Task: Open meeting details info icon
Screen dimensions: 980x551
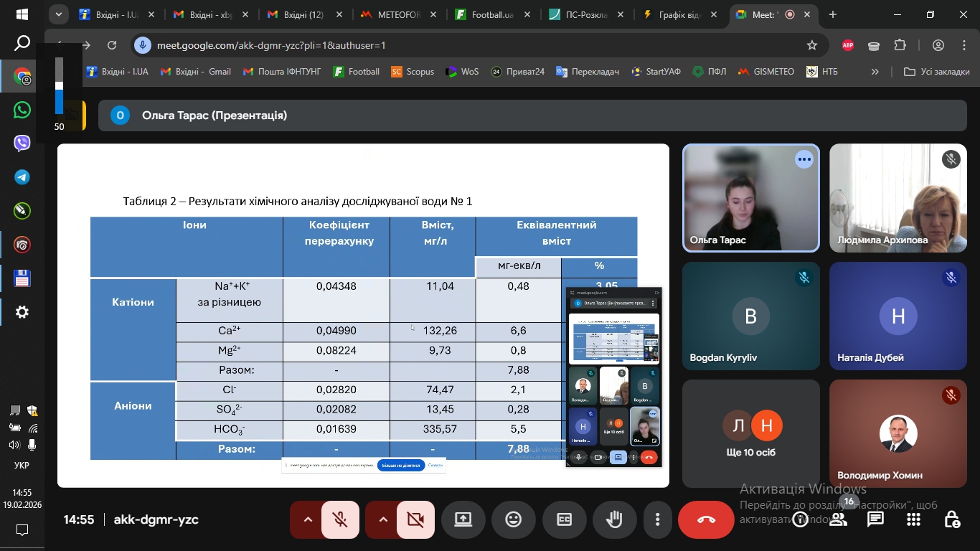Action: (800, 519)
